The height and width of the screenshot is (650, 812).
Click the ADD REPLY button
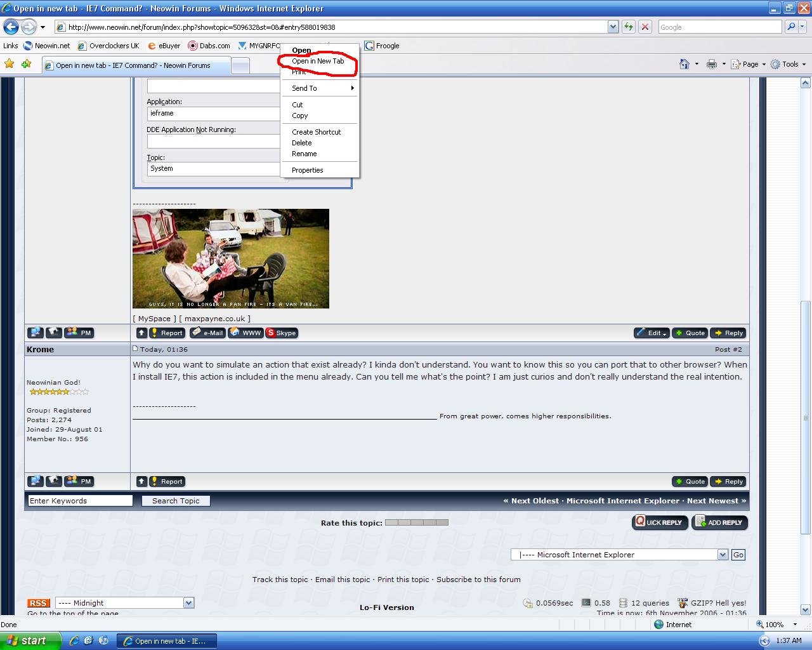719,522
